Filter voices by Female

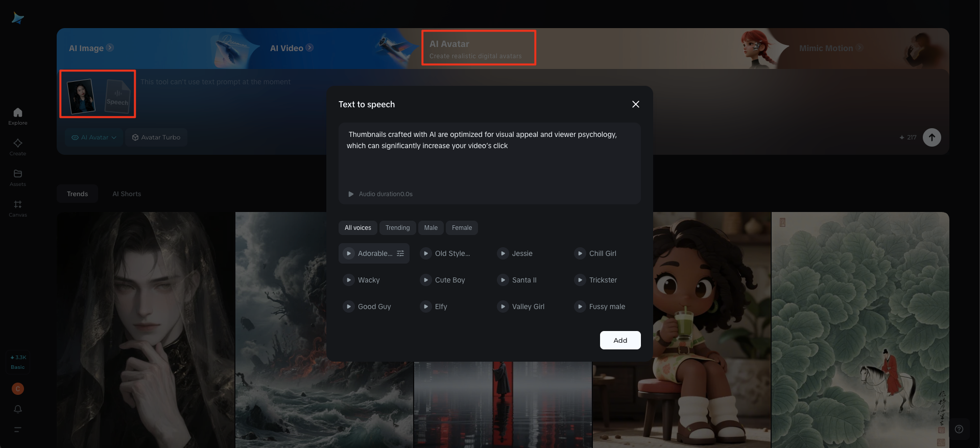462,228
